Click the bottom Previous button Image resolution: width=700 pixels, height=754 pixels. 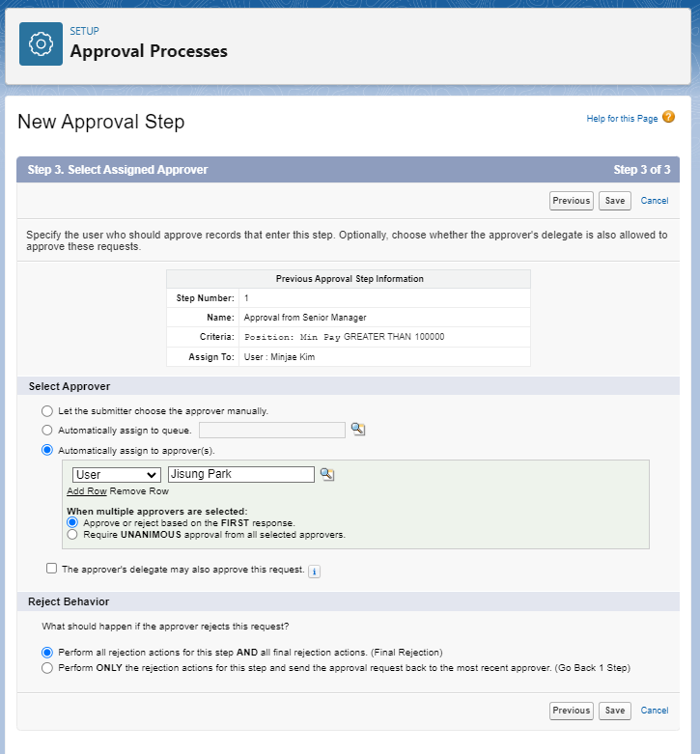pos(571,711)
